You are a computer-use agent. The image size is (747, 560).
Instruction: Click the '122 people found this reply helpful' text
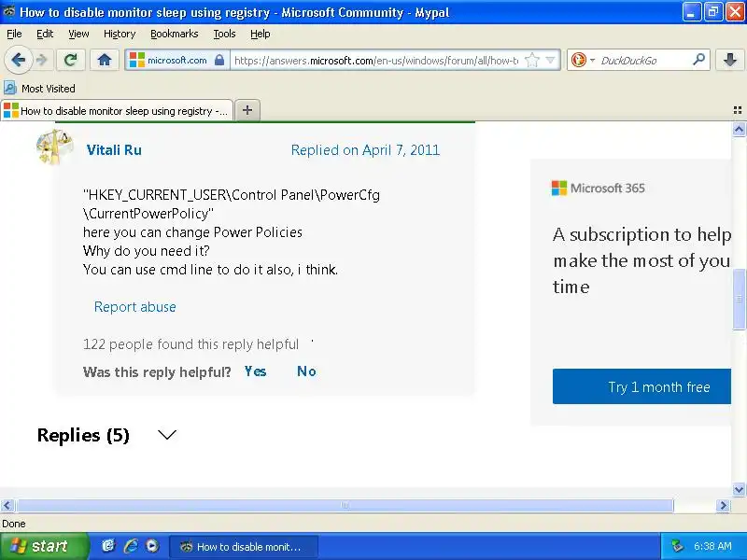coord(190,344)
